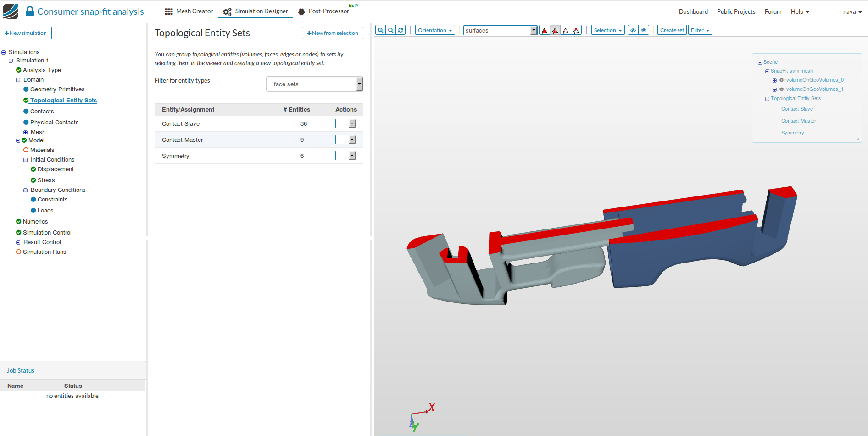Viewport: 868px width, 436px height.
Task: Collapse the Boundary Conditions node
Action: (x=26, y=190)
